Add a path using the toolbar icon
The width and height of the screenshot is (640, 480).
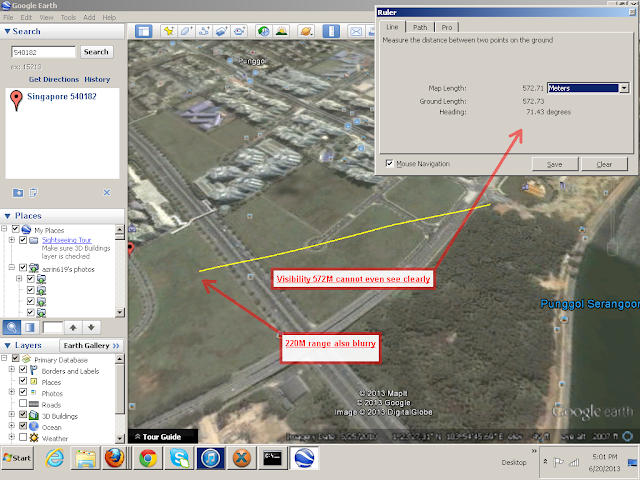click(x=204, y=31)
